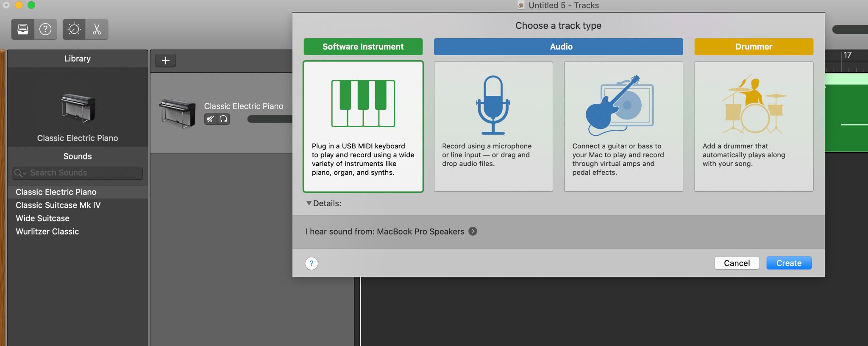Screen dimensions: 868x346
Task: Collapse the Details disclosure triangle
Action: (x=309, y=204)
